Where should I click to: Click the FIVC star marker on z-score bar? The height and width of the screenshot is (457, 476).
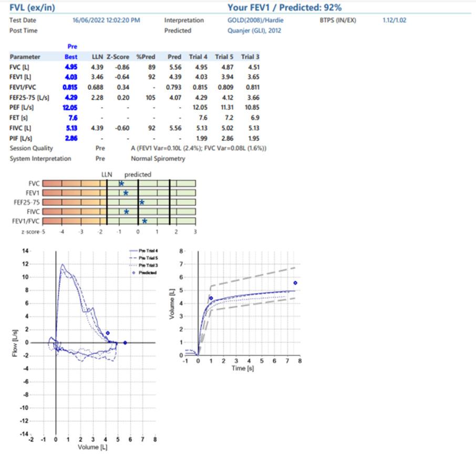pyautogui.click(x=126, y=212)
